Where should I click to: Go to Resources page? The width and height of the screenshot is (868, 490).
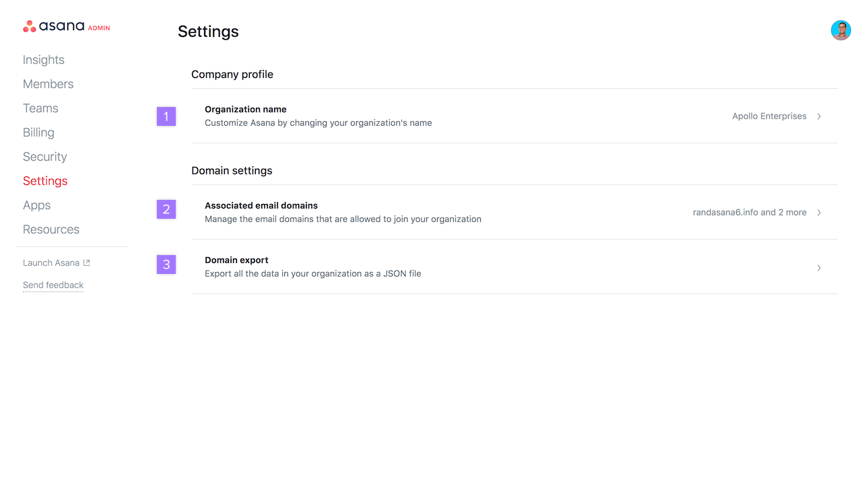coord(51,230)
